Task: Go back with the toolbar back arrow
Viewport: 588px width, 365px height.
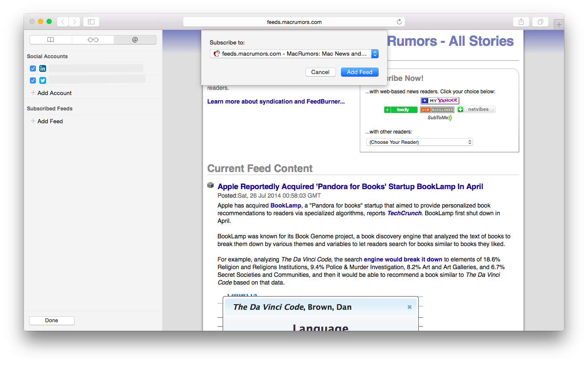Action: coord(63,22)
